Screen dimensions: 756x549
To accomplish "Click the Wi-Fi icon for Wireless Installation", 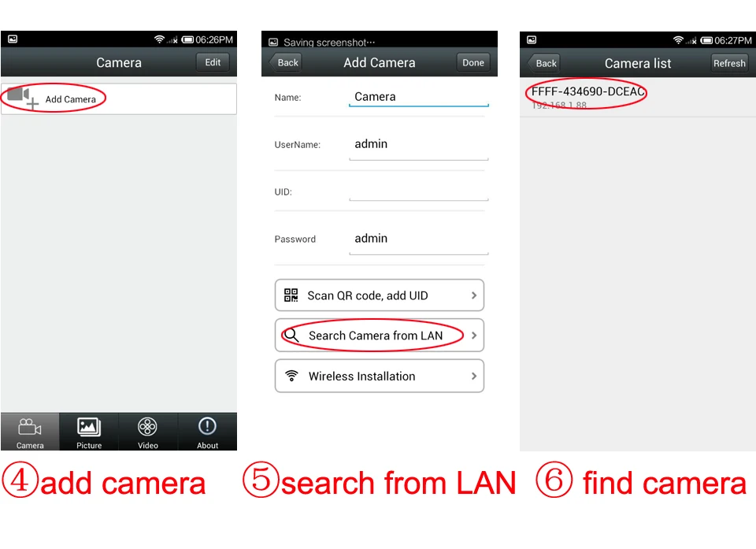I will click(291, 376).
